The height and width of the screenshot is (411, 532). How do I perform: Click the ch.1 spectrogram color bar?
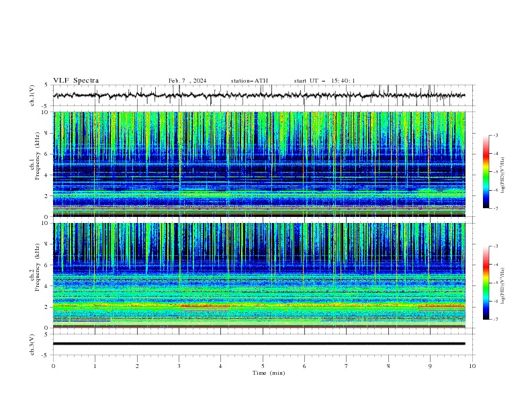click(486, 172)
